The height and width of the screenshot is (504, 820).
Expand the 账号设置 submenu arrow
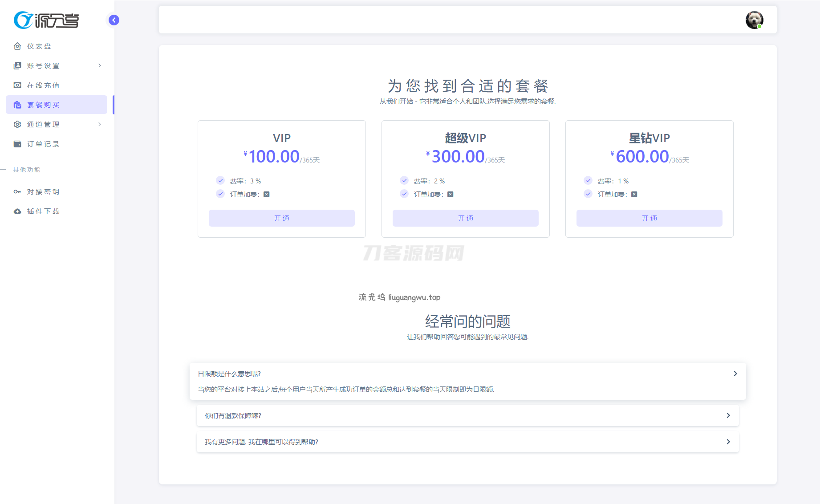coord(100,65)
